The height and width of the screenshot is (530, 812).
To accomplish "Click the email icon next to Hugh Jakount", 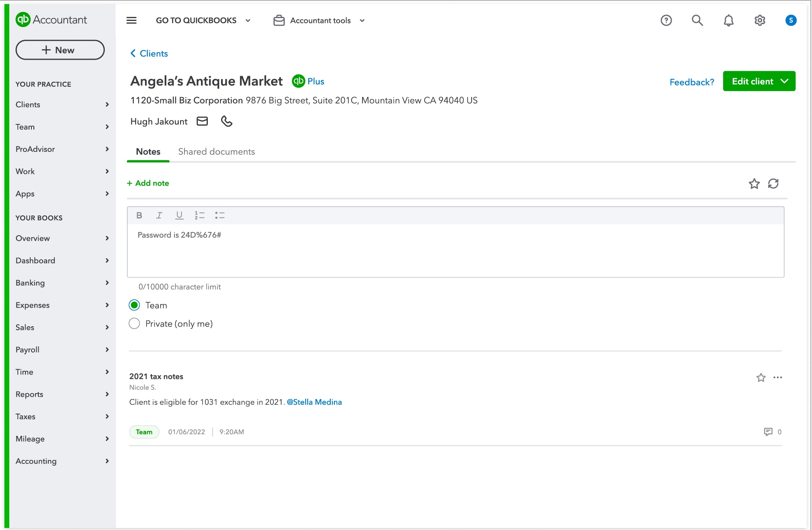I will coord(202,121).
